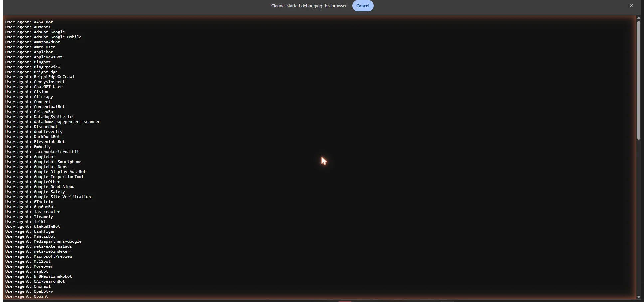Screen dimensions: 644x302
Task: Click the scrollbar up arrow
Action: (x=639, y=18)
